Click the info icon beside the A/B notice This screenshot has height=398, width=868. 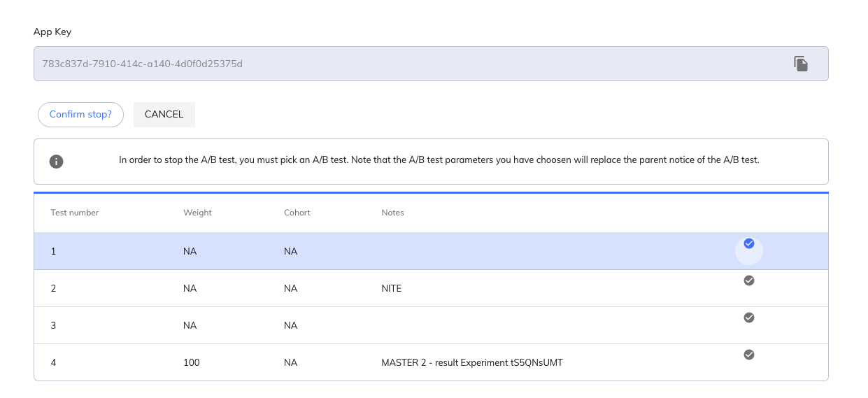click(57, 162)
